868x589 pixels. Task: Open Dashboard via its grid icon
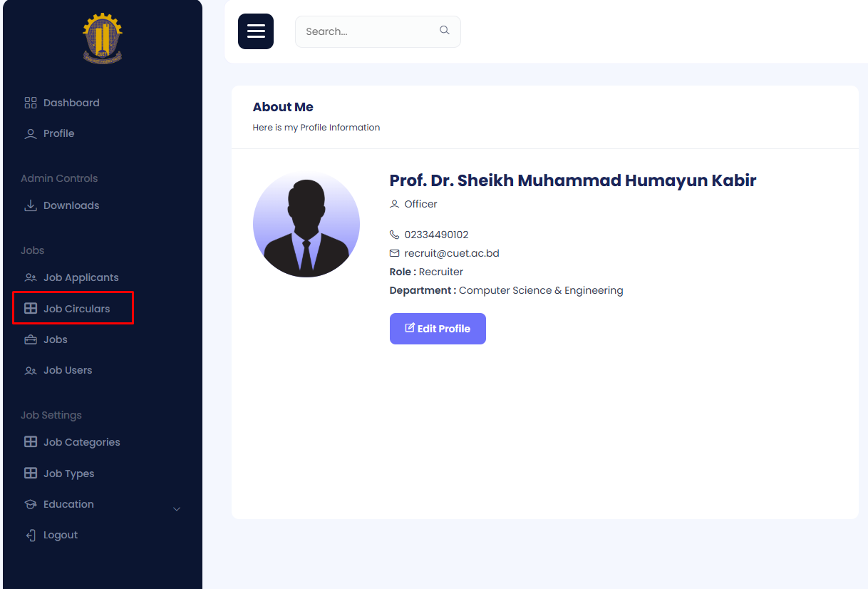click(x=31, y=103)
